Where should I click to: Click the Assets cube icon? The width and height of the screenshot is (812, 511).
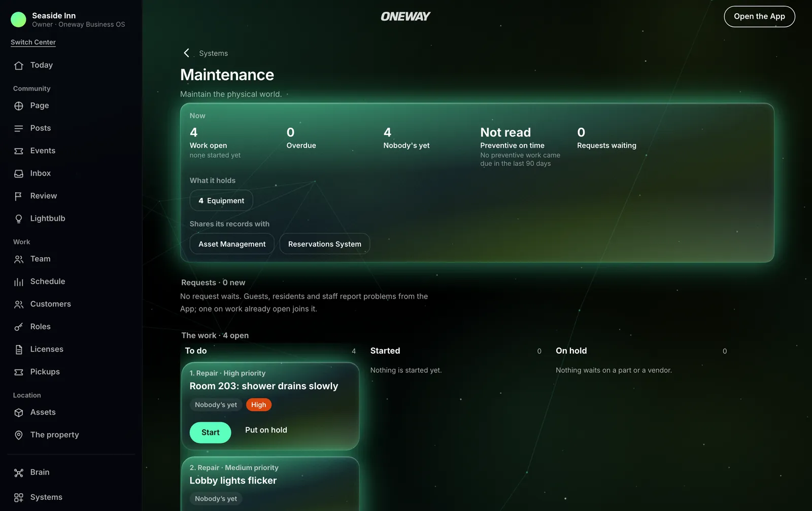coord(19,413)
